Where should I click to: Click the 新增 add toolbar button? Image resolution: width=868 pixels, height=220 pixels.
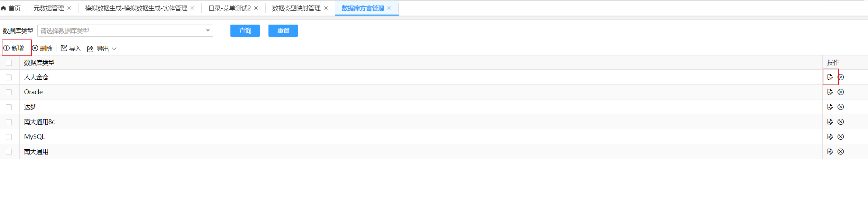[x=14, y=49]
